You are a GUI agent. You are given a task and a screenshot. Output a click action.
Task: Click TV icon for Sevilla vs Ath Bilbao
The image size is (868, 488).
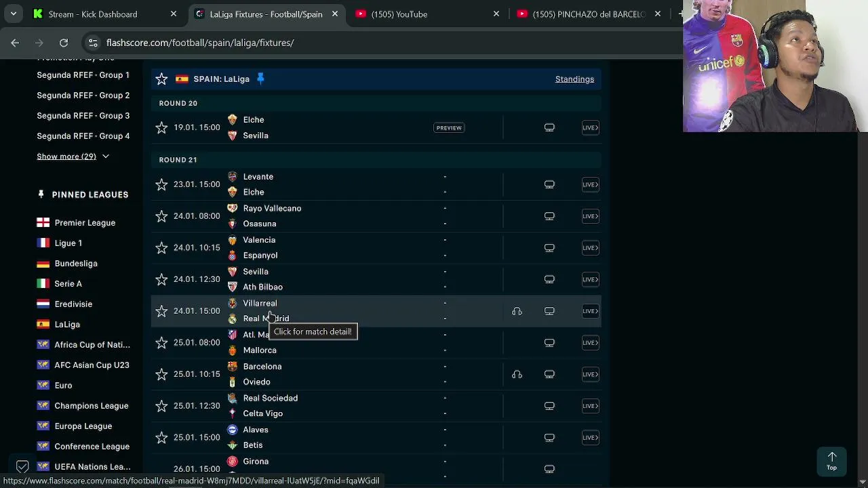549,279
